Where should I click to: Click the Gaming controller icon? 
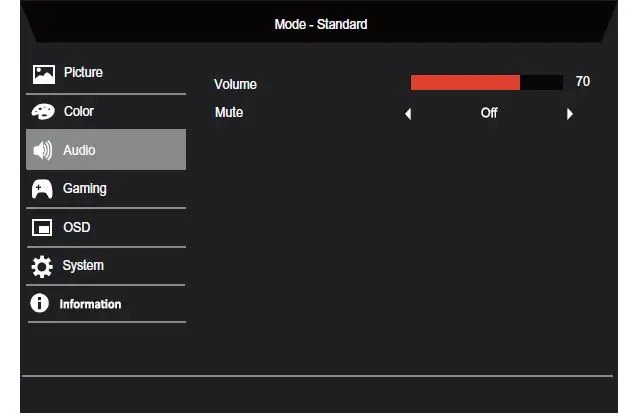42,189
